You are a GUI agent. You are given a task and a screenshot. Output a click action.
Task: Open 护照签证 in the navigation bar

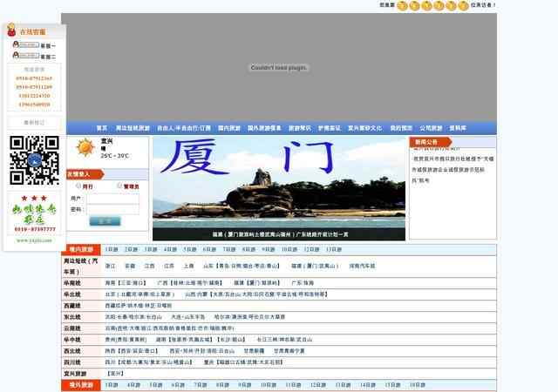(x=330, y=128)
